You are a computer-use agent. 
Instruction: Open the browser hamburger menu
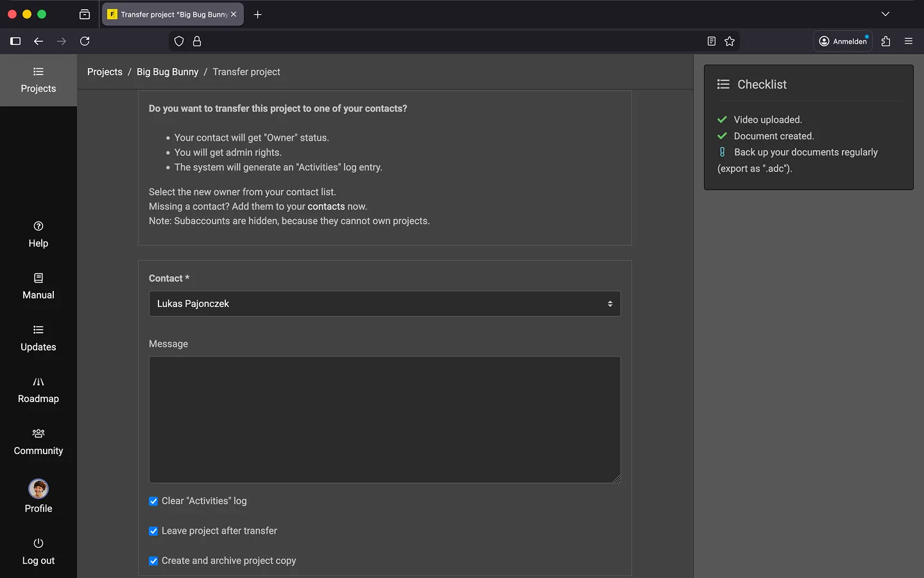(909, 41)
